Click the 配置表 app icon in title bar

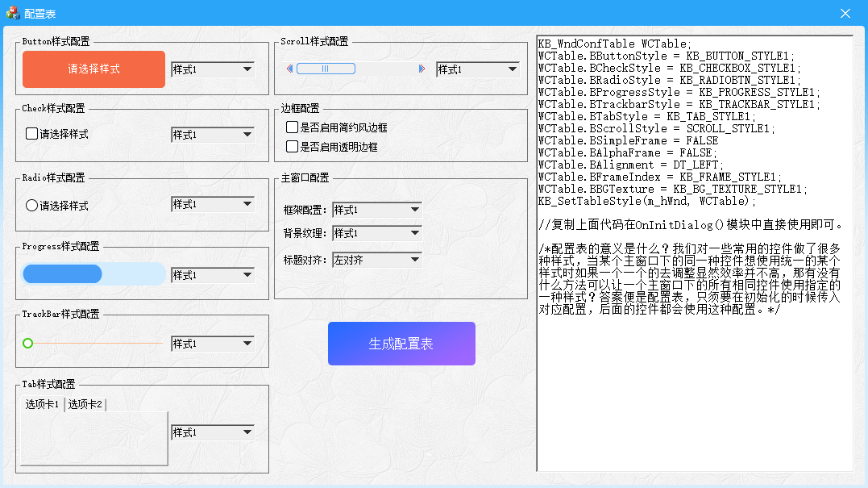click(x=12, y=13)
